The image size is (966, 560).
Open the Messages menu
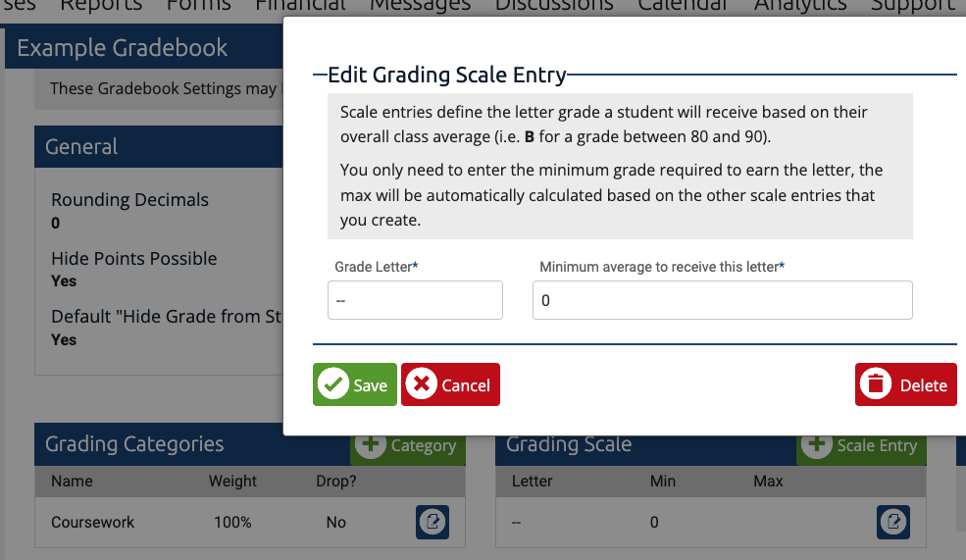(420, 6)
